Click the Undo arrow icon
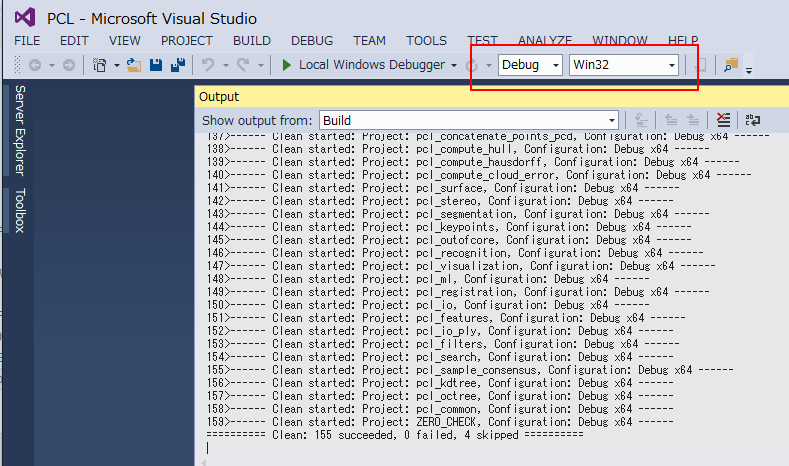 tap(208, 65)
